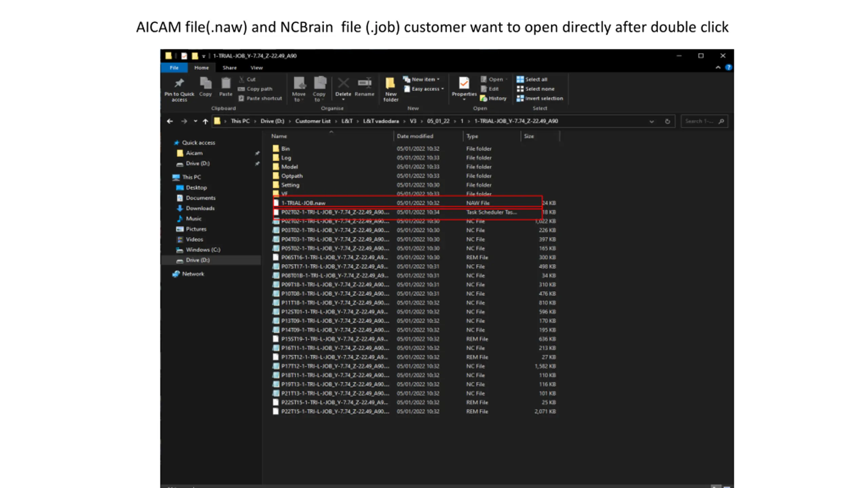Click Customer List in address breadcrumb

[313, 121]
